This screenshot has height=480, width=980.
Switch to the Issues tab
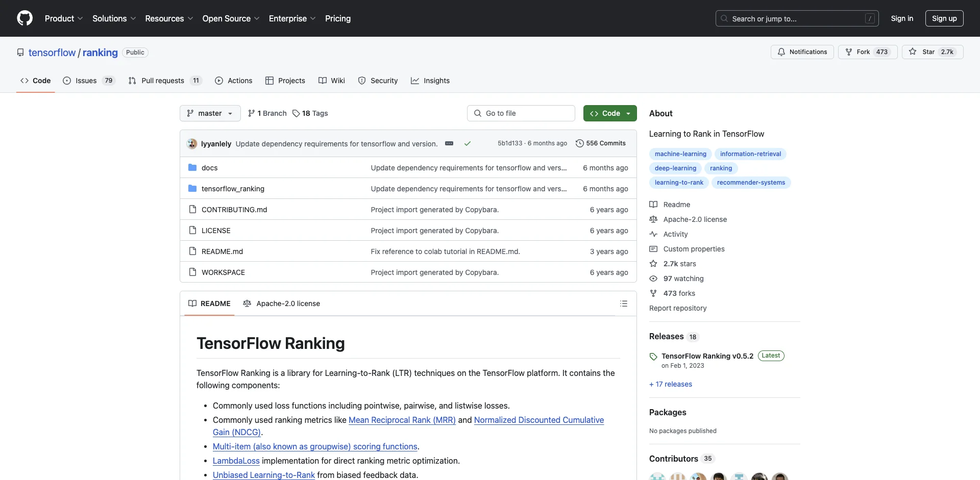(x=89, y=81)
